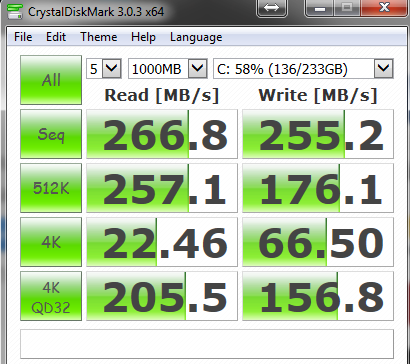This screenshot has width=410, height=364.
Task: Click the Read [MB/s] column header
Action: tap(162, 95)
